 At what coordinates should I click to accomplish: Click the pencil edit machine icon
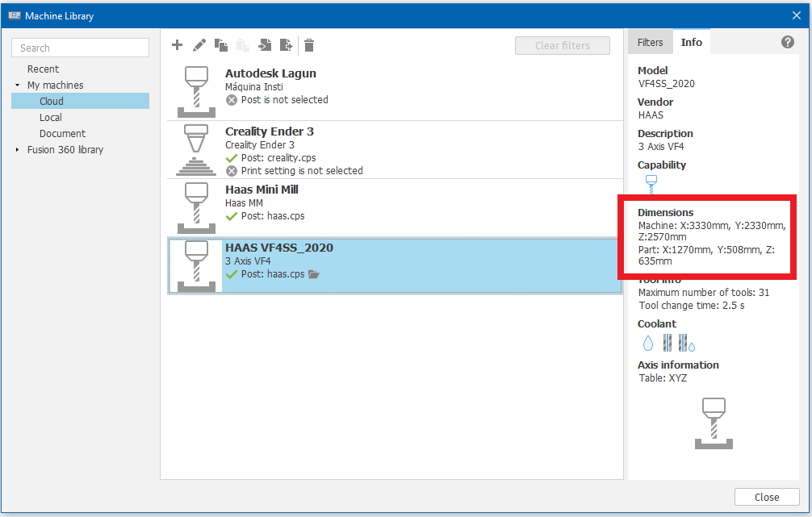pyautogui.click(x=199, y=45)
